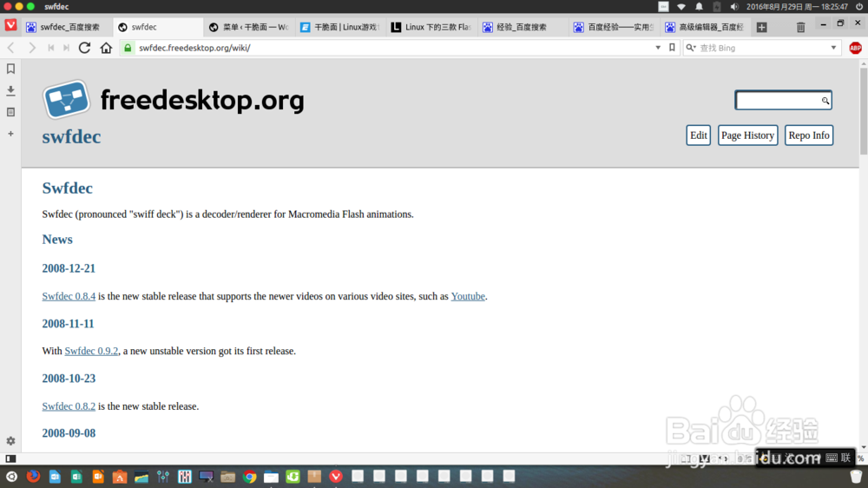
Task: Click the fast forward navigation button
Action: pos(67,48)
